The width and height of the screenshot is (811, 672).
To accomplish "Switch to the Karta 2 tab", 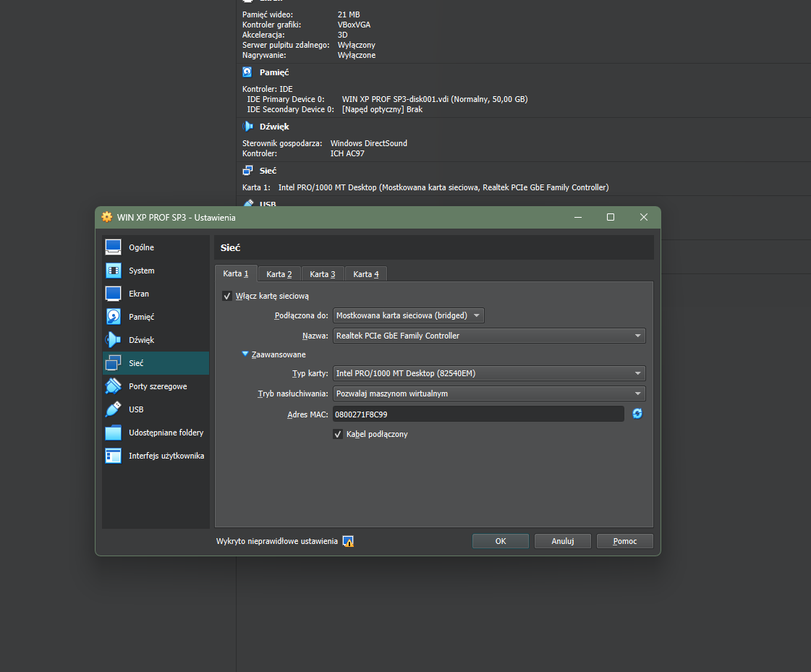I will (x=279, y=274).
